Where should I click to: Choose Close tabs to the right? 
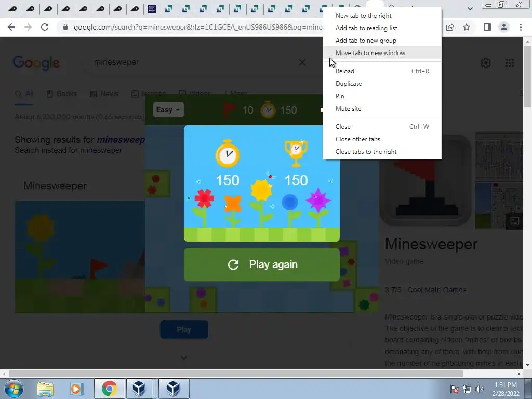[x=382, y=152]
